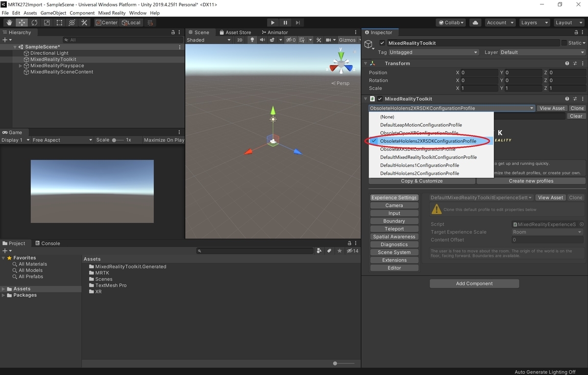Viewport: 588px width, 375px height.
Task: Switch to the Asset Store tab
Action: [x=235, y=32]
